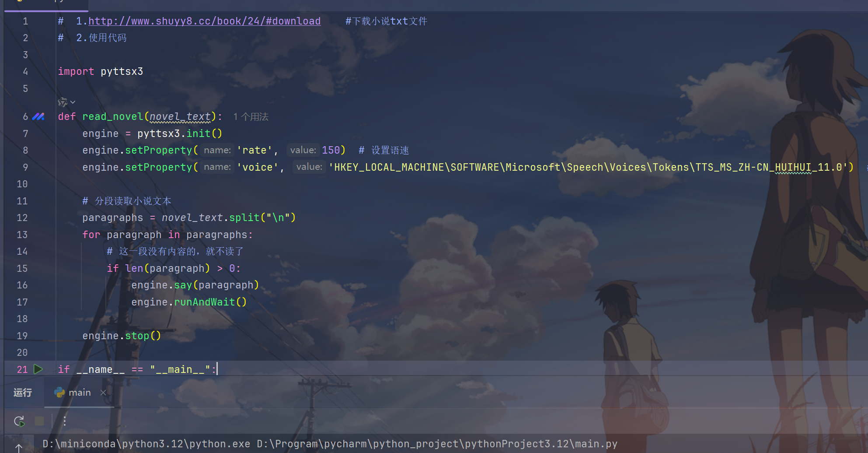Viewport: 868px width, 453px height.
Task: Click the "for" keyword on line 13
Action: click(91, 235)
